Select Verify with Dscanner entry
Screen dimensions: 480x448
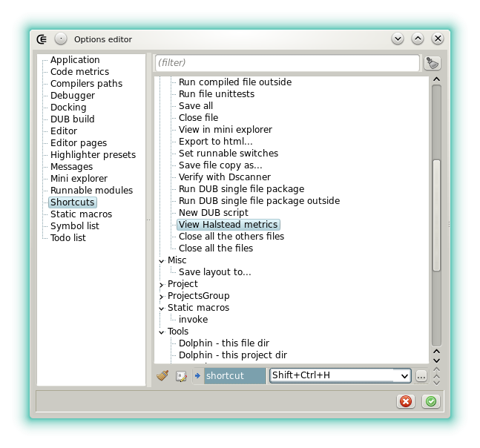[x=224, y=177]
